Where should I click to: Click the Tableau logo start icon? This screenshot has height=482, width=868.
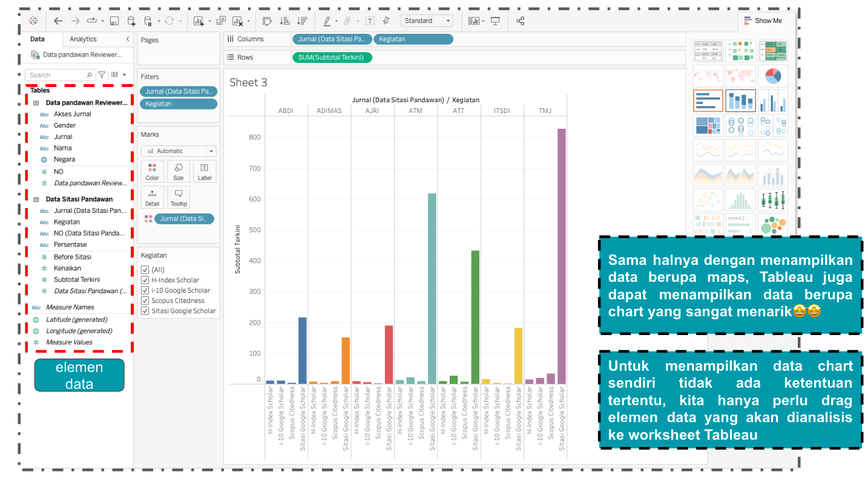pos(33,21)
